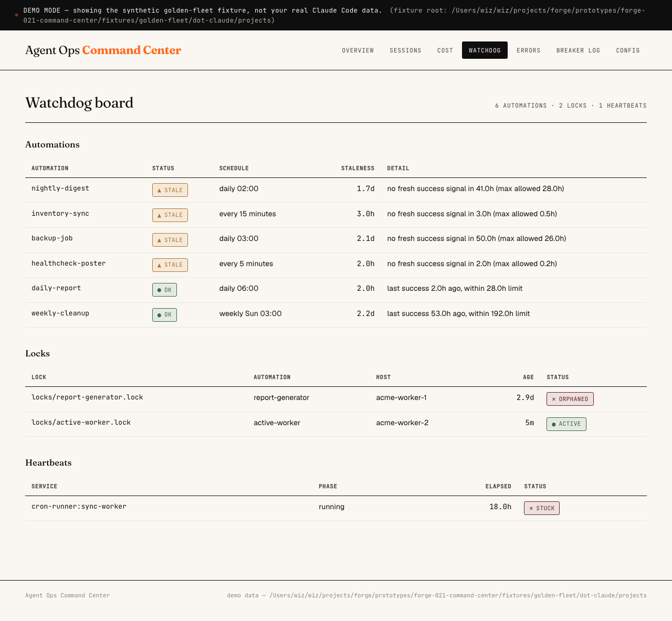Screen dimensions: 672x621
Task: Select the nightly-digest automation name
Action: pos(60,188)
